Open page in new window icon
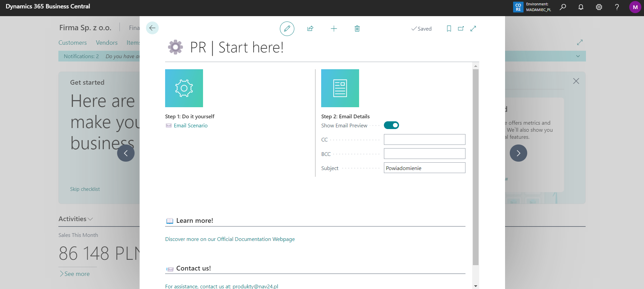Image resolution: width=644 pixels, height=289 pixels. (x=461, y=29)
